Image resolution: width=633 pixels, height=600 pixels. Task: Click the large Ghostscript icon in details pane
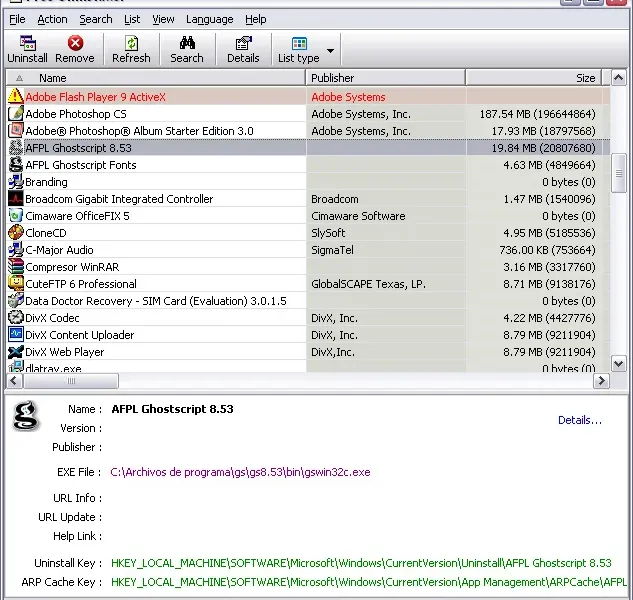pos(25,415)
